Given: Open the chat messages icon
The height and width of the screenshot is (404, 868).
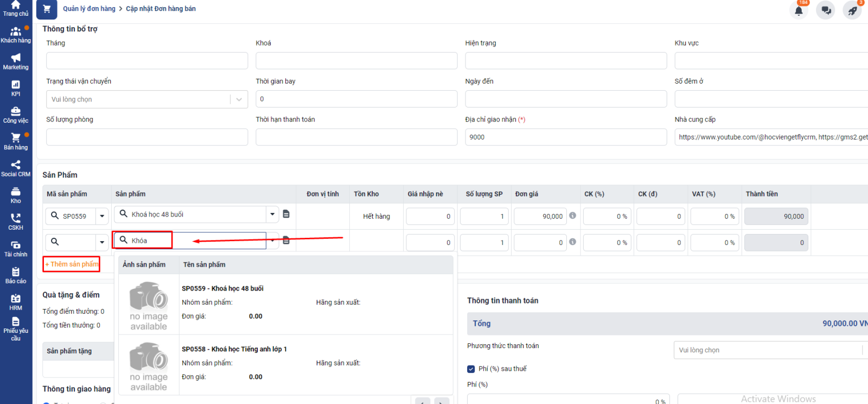Looking at the screenshot, I should coord(826,10).
